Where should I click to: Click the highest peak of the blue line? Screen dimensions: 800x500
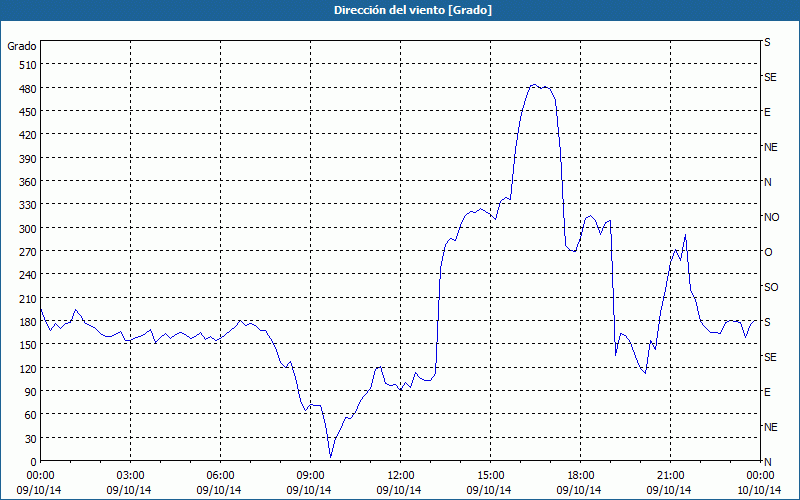pos(534,85)
